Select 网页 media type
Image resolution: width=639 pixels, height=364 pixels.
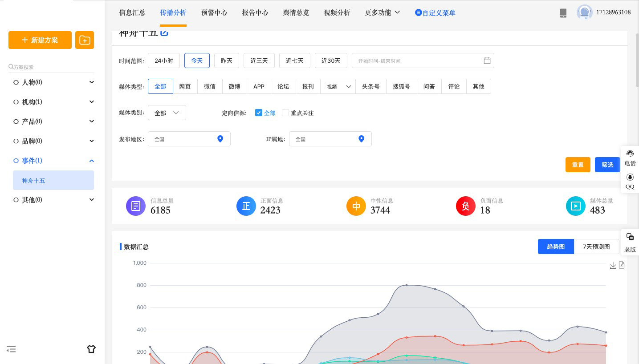pos(185,86)
